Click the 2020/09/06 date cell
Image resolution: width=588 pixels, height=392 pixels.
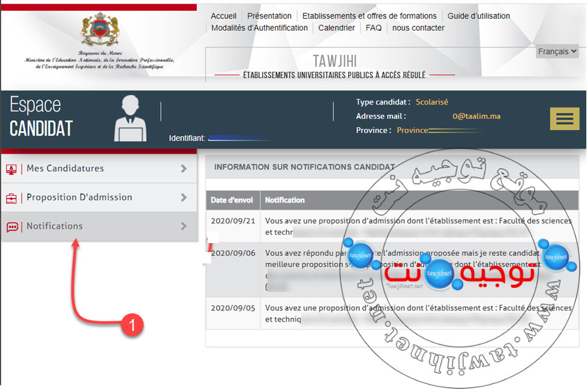(x=233, y=253)
